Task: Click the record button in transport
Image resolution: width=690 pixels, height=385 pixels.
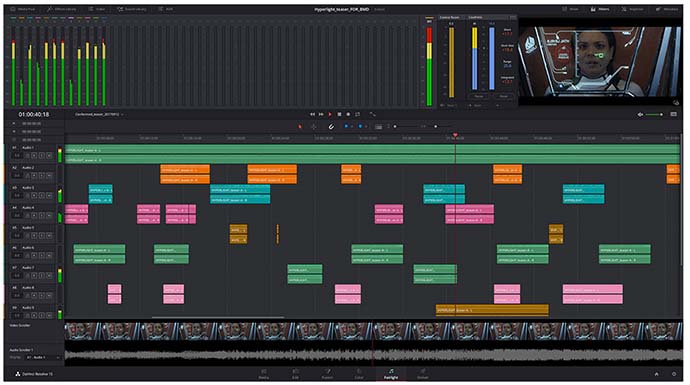Action: 348,114
